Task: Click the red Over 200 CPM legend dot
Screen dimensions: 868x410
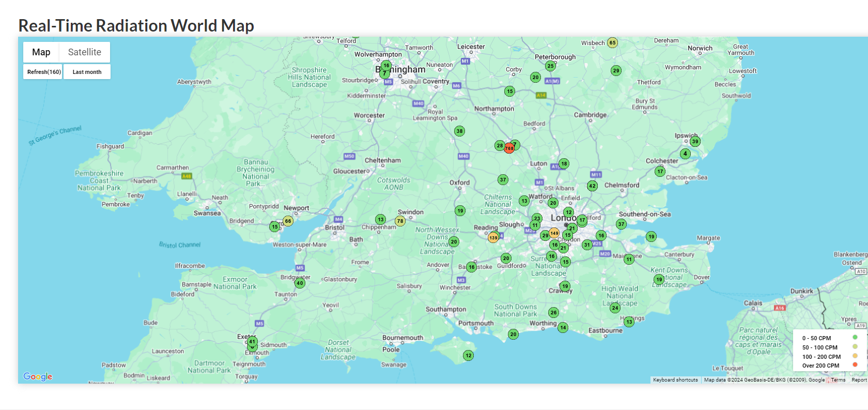Action: 855,365
